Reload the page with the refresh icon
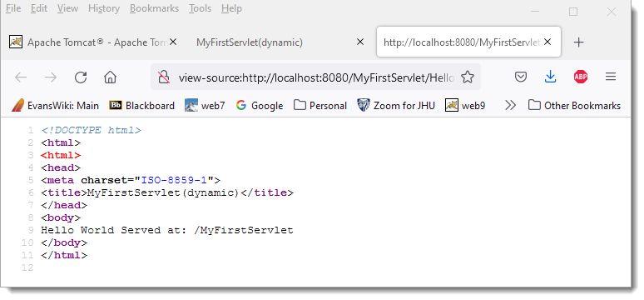644x300 pixels. click(x=81, y=77)
